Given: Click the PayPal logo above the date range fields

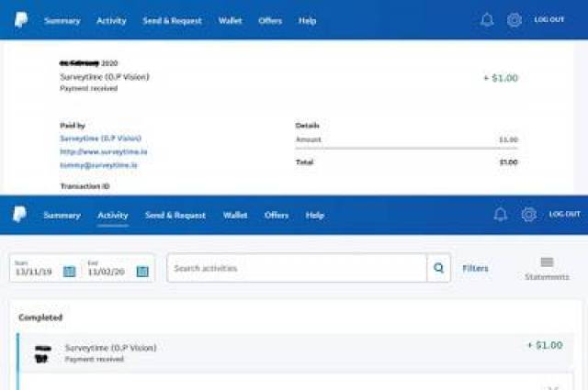Looking at the screenshot, I should click(20, 215).
